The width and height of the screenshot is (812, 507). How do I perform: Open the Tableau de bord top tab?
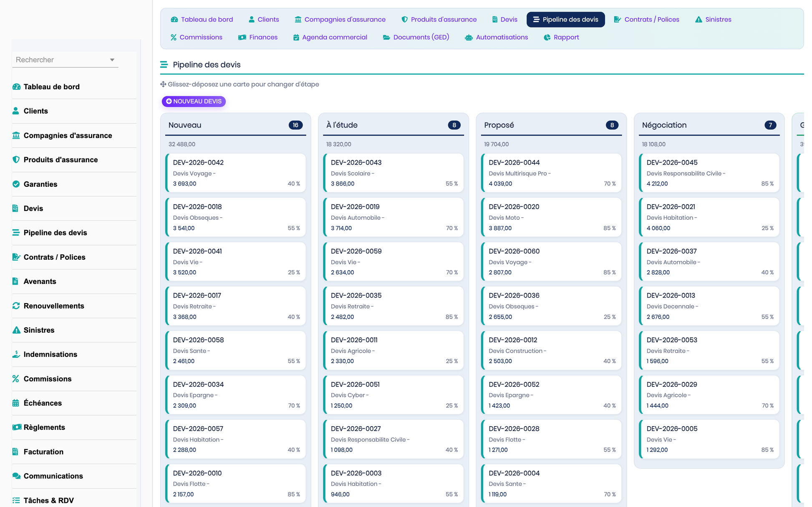click(202, 19)
